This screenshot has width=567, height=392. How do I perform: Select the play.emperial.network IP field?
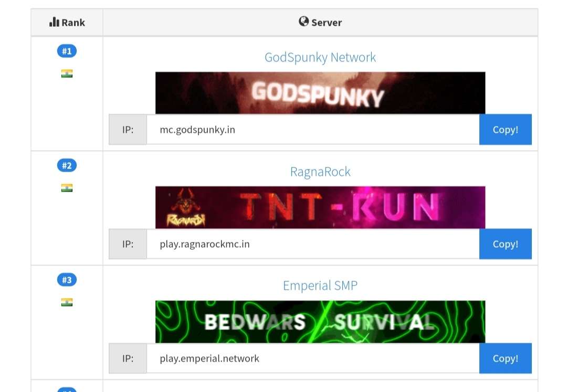312,358
